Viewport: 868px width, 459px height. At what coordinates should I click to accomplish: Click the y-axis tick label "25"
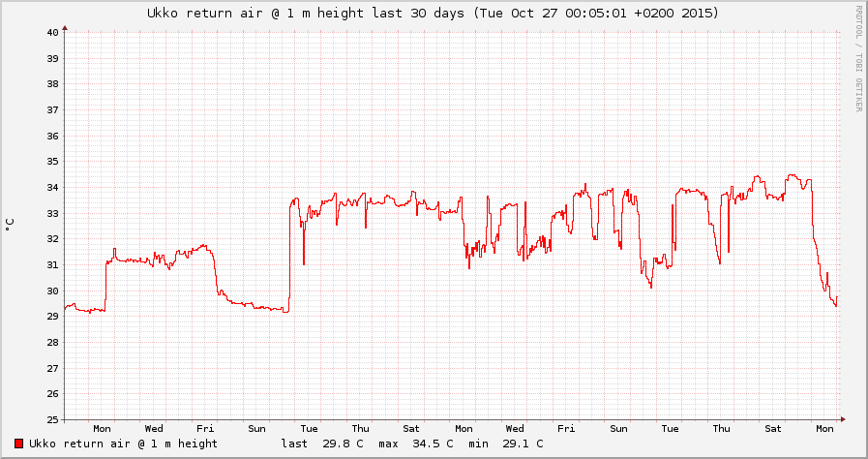pyautogui.click(x=52, y=419)
